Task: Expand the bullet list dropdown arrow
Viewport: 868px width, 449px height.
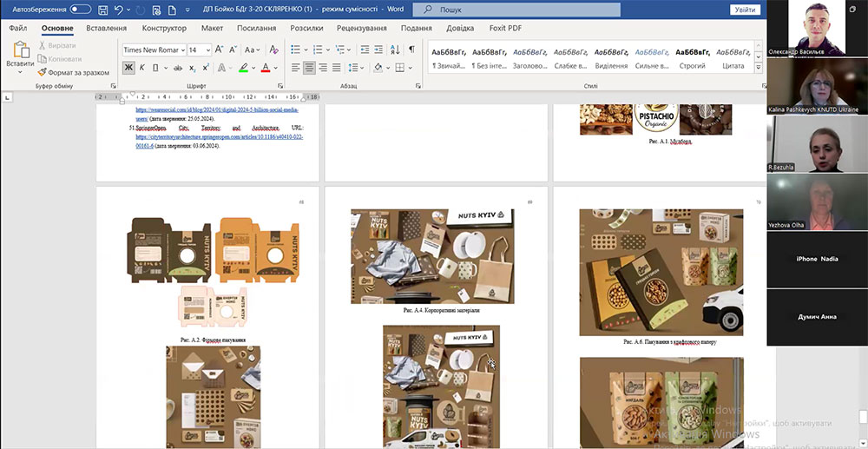Action: coord(305,50)
